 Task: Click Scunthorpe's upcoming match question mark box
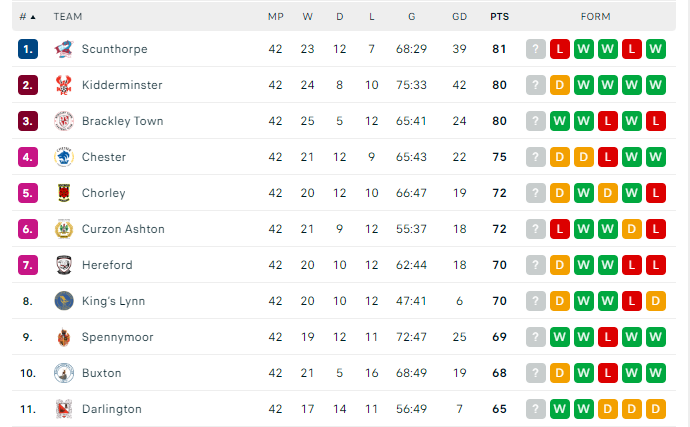[536, 49]
